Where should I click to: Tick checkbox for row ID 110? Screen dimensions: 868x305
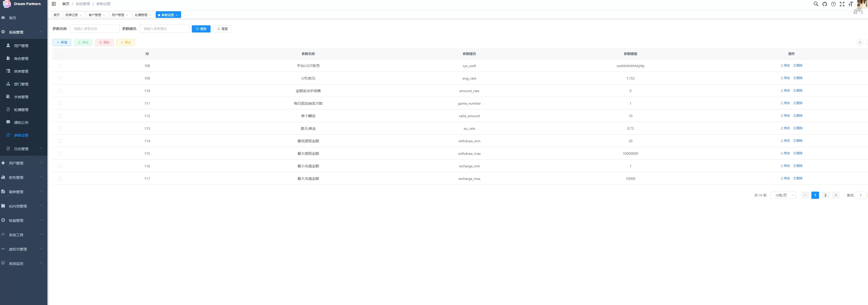(x=60, y=91)
